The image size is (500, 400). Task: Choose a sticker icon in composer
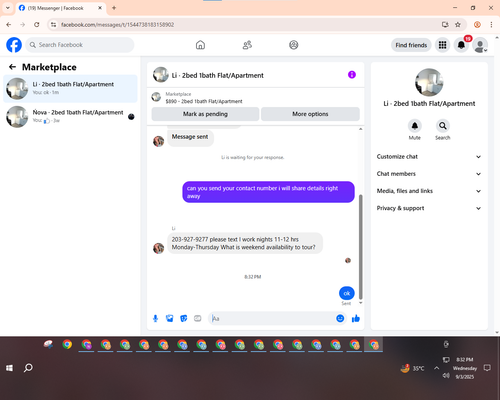(x=184, y=319)
